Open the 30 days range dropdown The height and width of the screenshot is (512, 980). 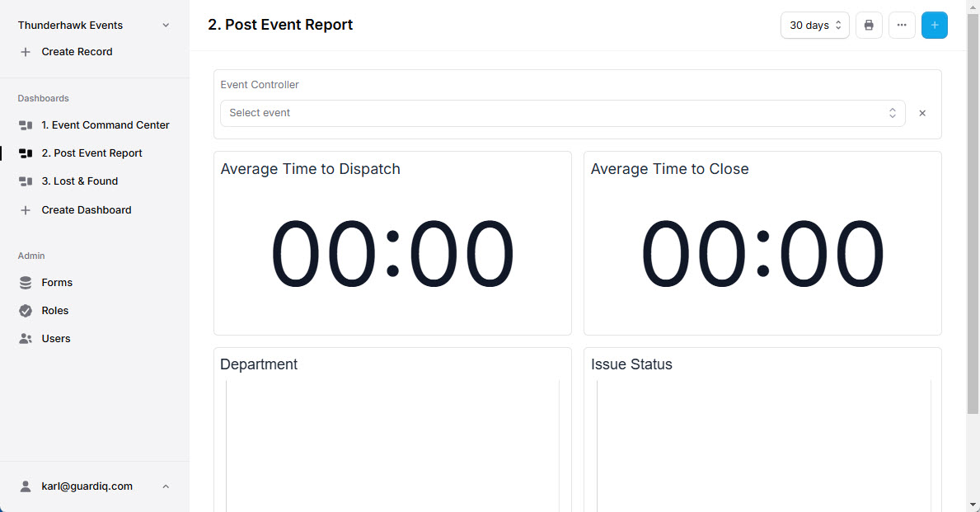(x=815, y=25)
